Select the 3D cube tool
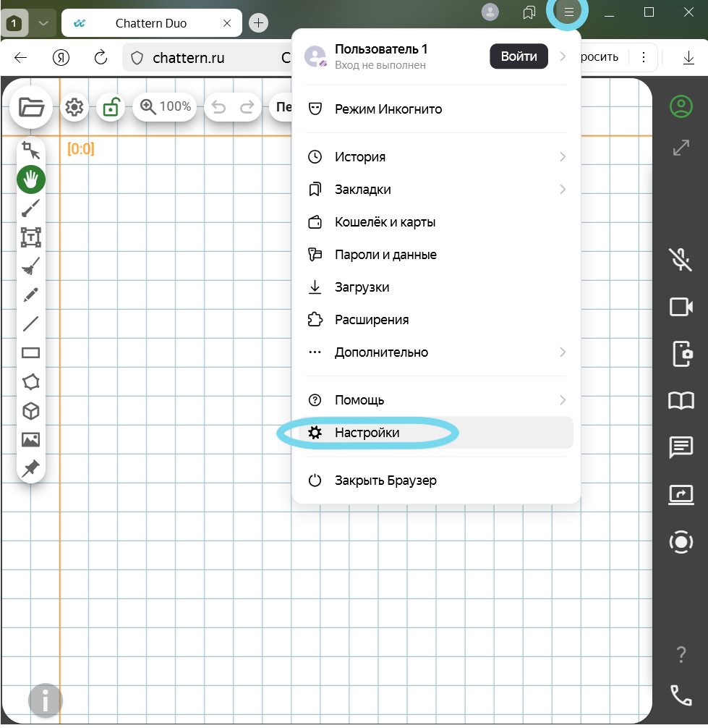Viewport: 708px width, 728px height. 31,411
